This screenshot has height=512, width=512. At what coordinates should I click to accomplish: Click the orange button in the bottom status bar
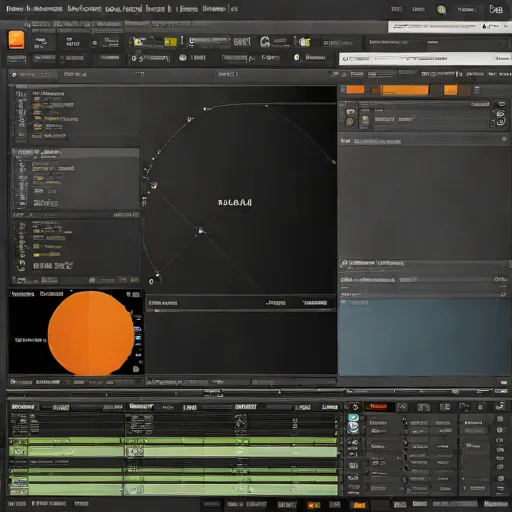[359, 505]
